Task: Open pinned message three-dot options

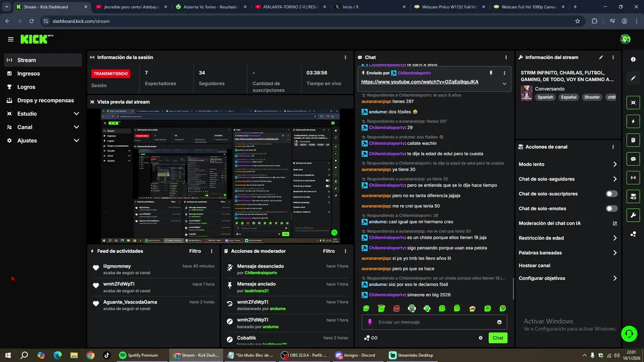Action: tap(504, 73)
